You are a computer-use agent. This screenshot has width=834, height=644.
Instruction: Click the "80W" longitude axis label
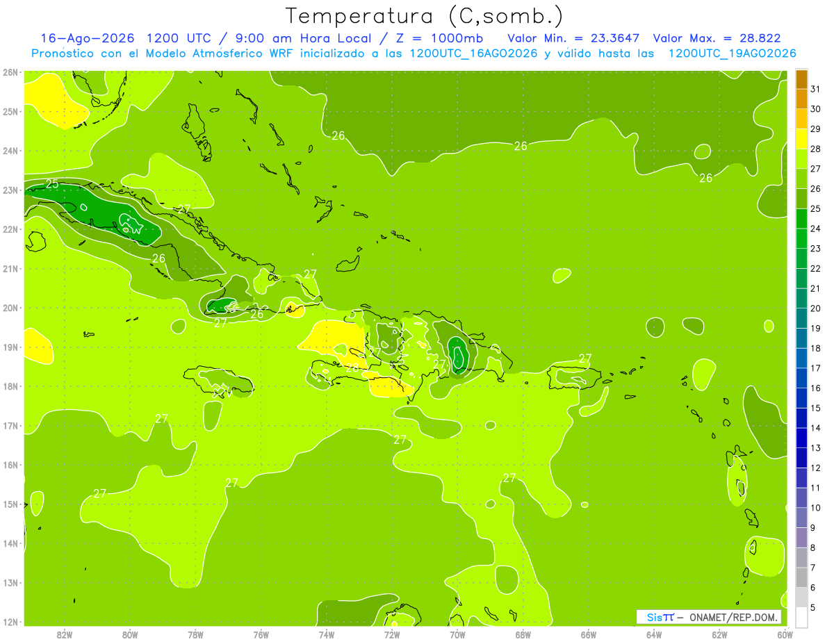(130, 635)
